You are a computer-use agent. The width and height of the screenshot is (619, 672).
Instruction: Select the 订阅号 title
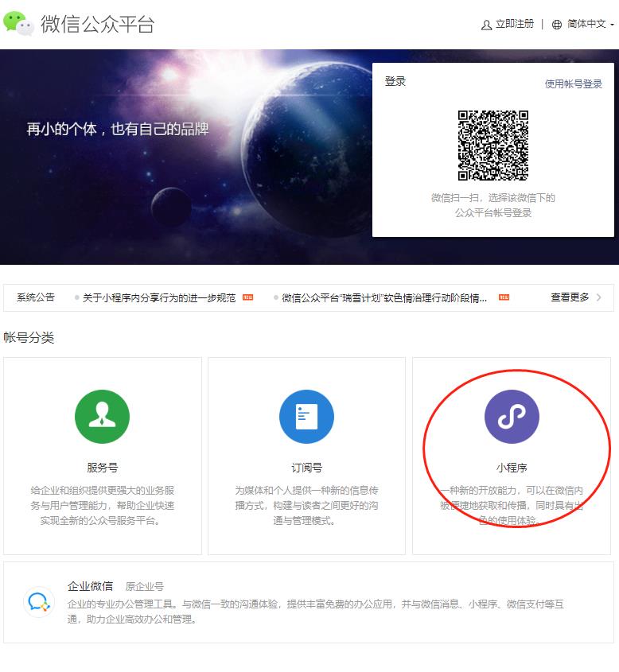[306, 468]
